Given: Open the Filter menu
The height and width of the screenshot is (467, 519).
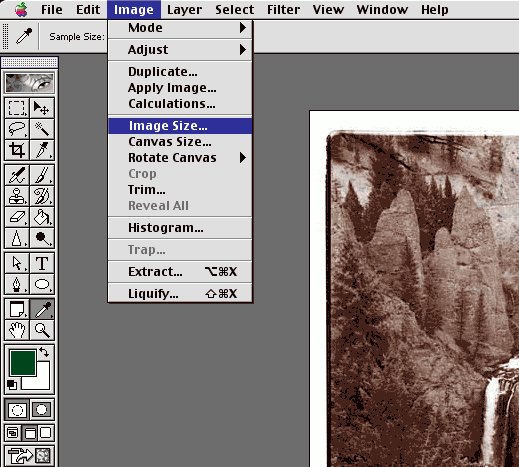Looking at the screenshot, I should [283, 10].
